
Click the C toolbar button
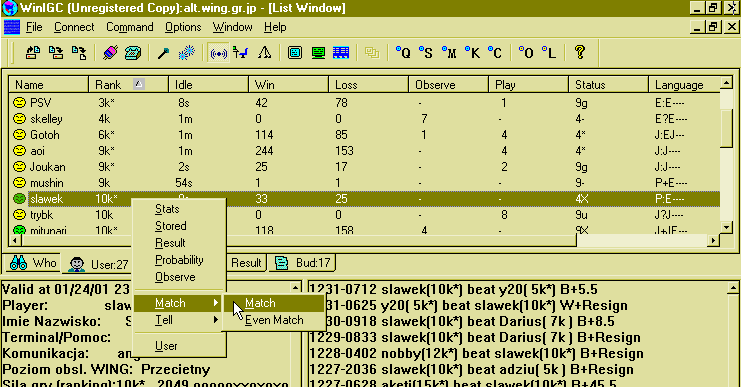[x=495, y=52]
